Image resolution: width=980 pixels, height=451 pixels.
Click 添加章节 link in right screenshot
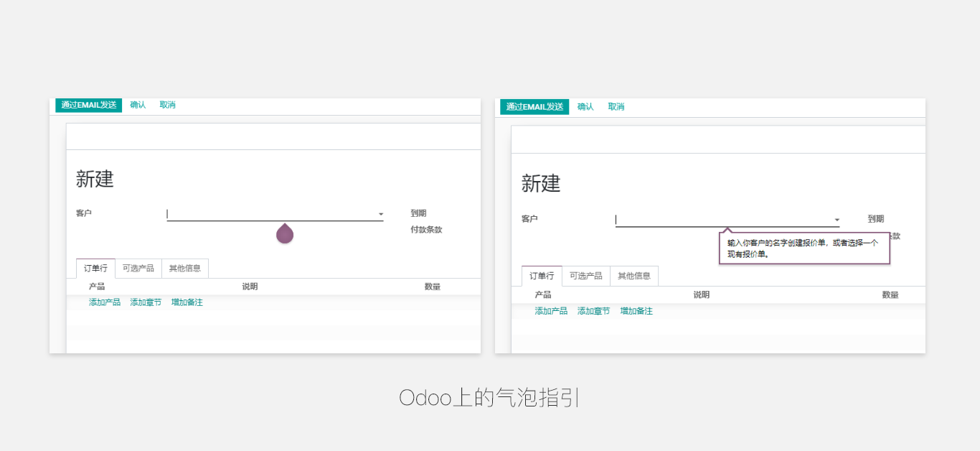pyautogui.click(x=594, y=311)
